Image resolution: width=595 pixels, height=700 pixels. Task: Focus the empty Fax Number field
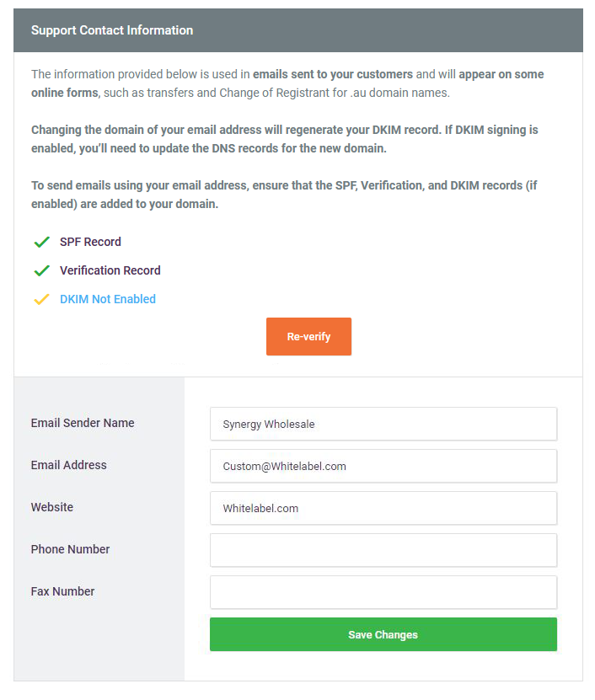tap(383, 592)
